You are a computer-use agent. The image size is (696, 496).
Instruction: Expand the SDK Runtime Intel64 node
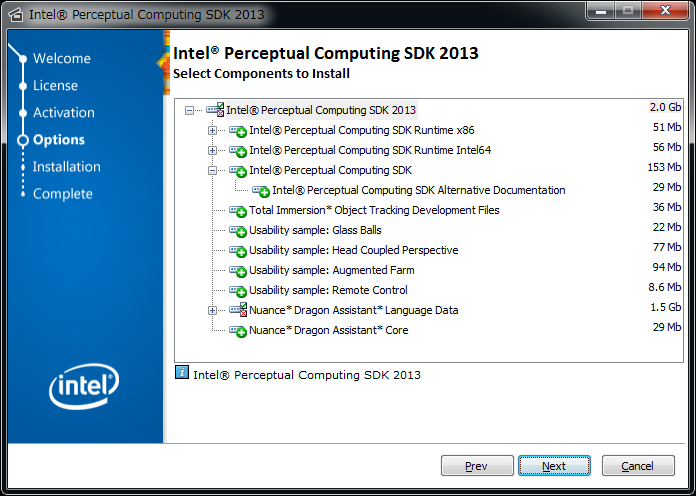coord(212,150)
